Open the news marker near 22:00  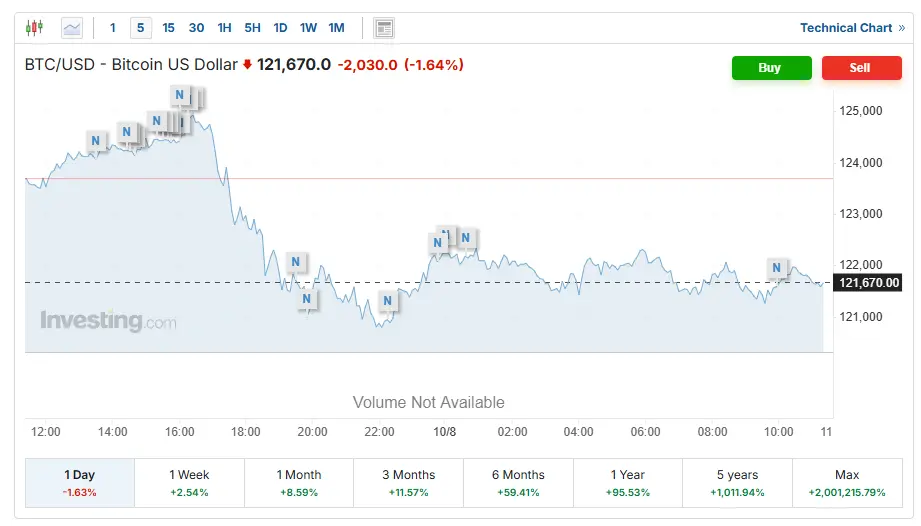tap(388, 300)
